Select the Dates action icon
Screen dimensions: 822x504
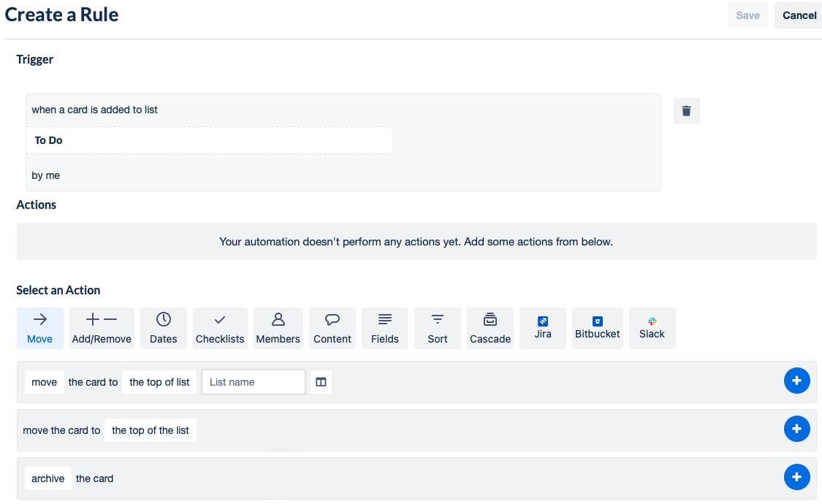coord(163,327)
